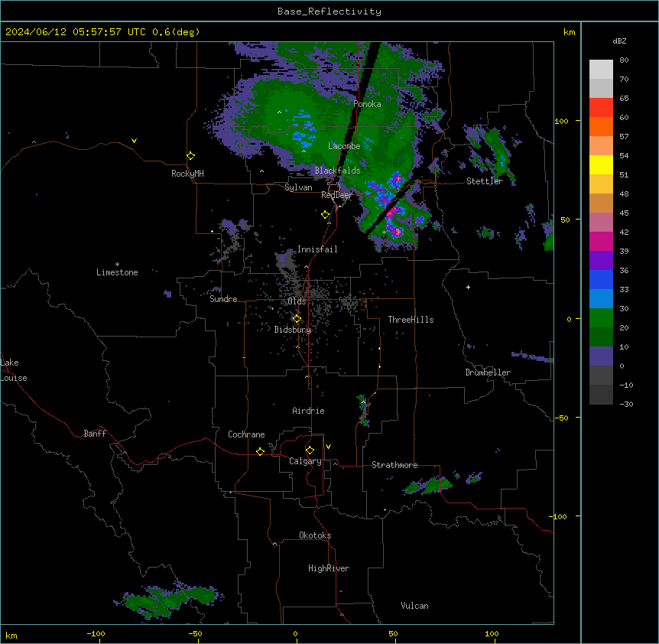Click the Didsbury town label
The image size is (659, 644).
[293, 330]
